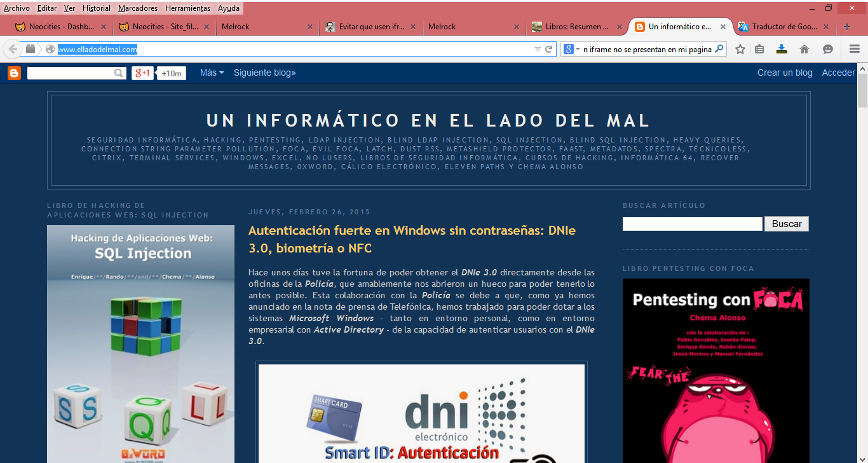Bookmark this page with the star icon
Image resolution: width=868 pixels, height=463 pixels.
(740, 49)
